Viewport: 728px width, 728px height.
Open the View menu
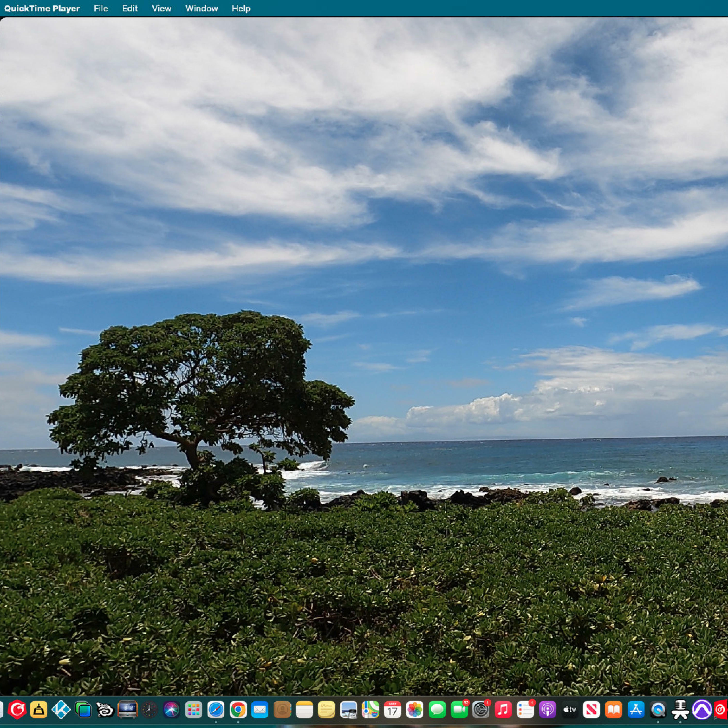point(161,8)
